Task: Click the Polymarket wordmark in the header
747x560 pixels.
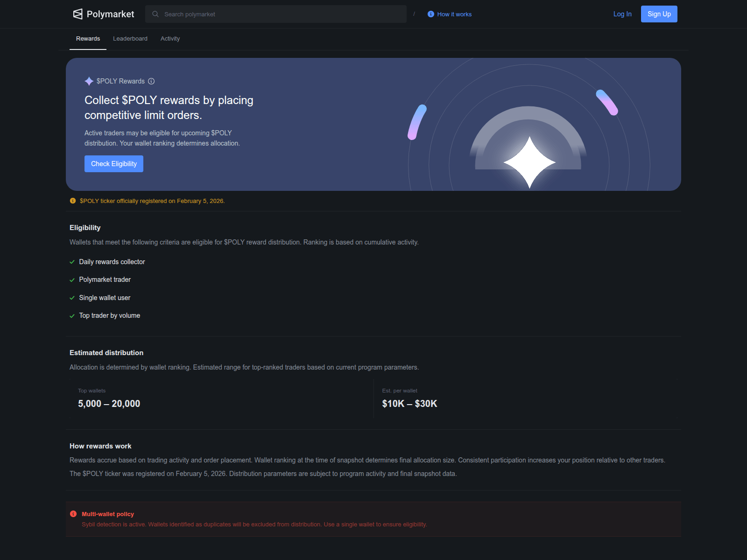Action: 111,14
